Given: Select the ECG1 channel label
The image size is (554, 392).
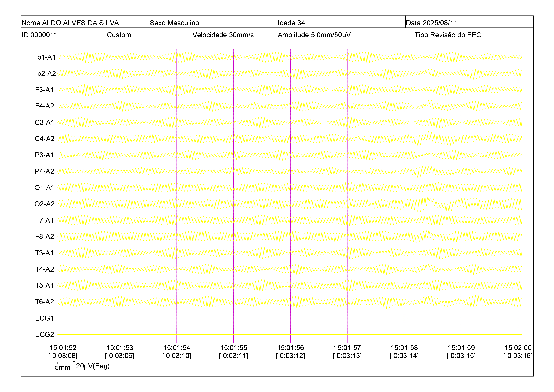Looking at the screenshot, I should pyautogui.click(x=44, y=318).
